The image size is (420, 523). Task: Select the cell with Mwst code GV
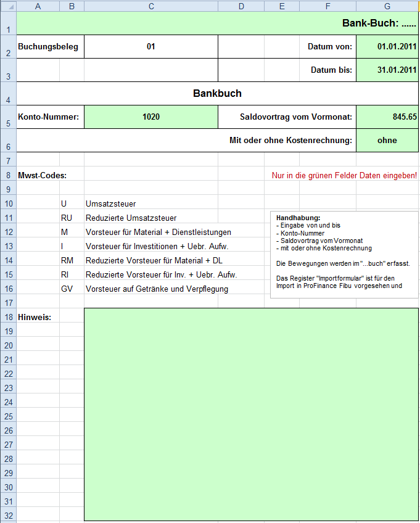(72, 289)
